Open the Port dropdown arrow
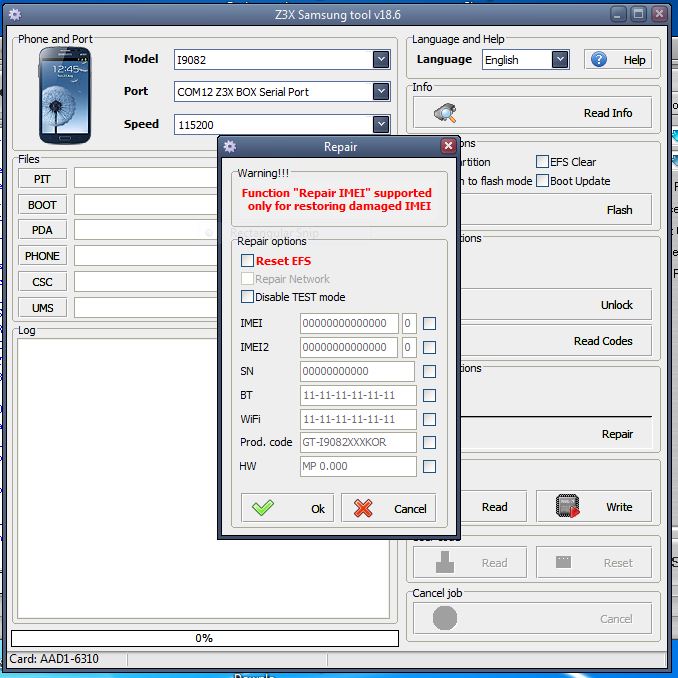 (x=381, y=91)
